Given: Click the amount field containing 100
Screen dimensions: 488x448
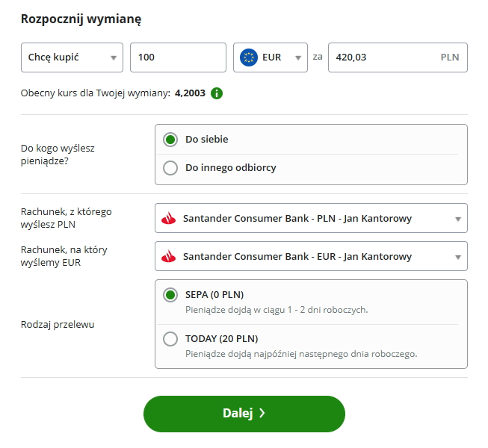Looking at the screenshot, I should click(178, 57).
